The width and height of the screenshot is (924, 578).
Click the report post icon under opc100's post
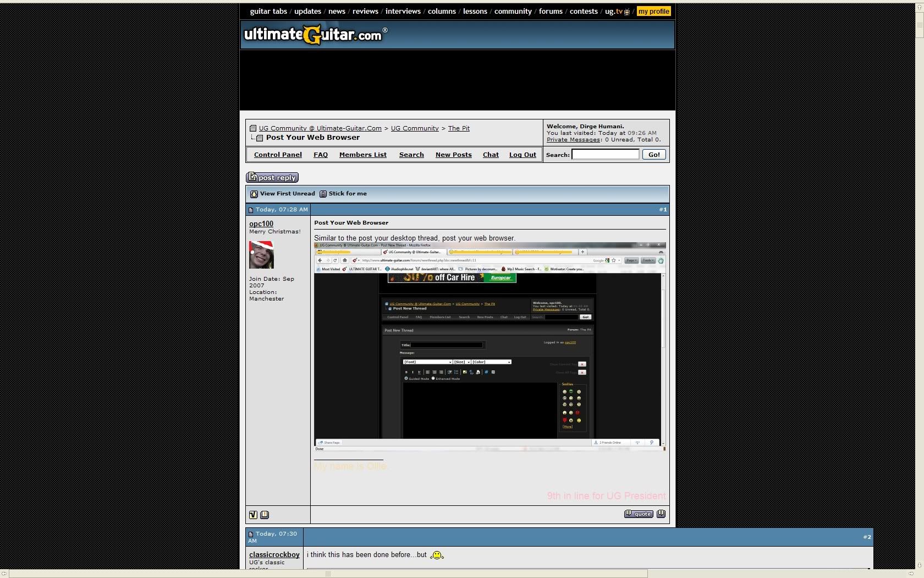point(265,515)
